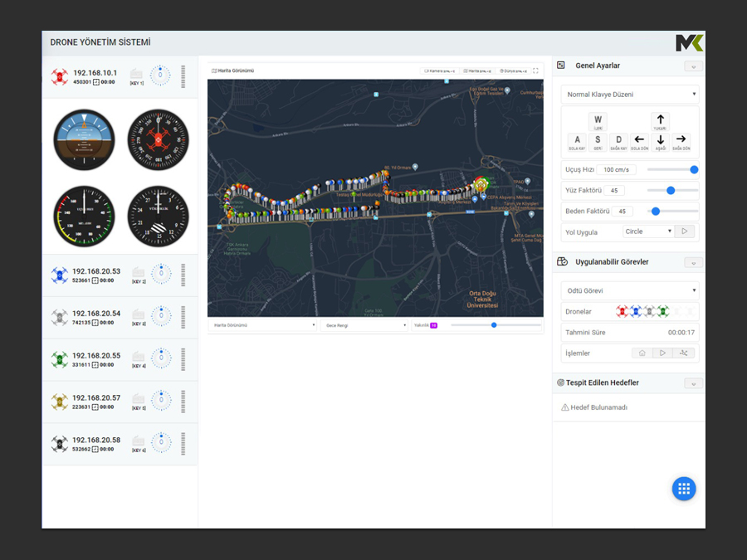Click the Genel Ayarlar panel icon
Screen dimensions: 747x560
[x=561, y=66]
